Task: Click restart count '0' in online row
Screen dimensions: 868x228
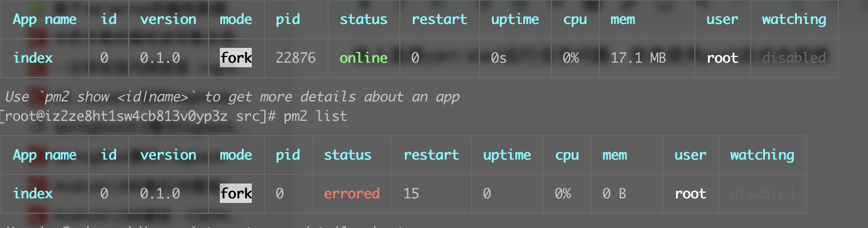Action: [x=415, y=58]
